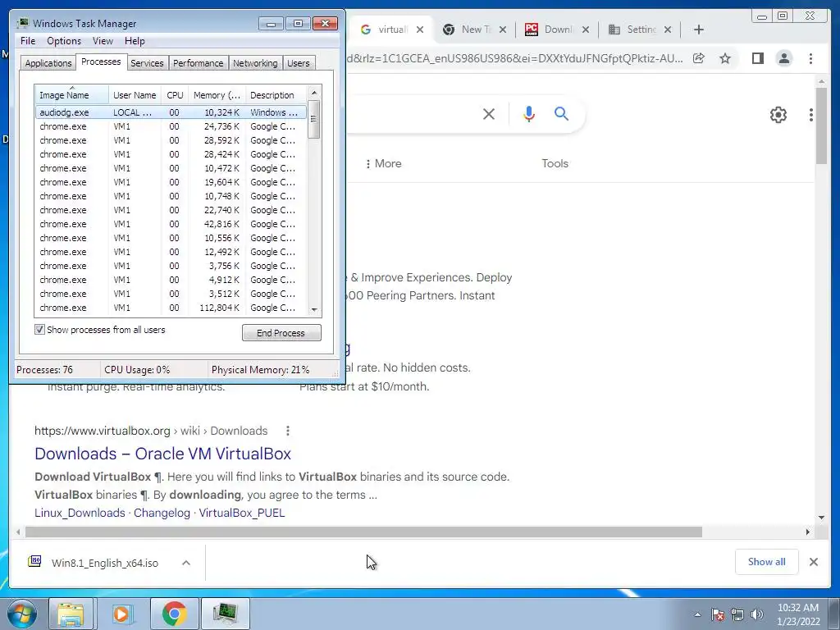840x630 pixels.
Task: Click 'Show all' downloads button
Action: point(767,561)
